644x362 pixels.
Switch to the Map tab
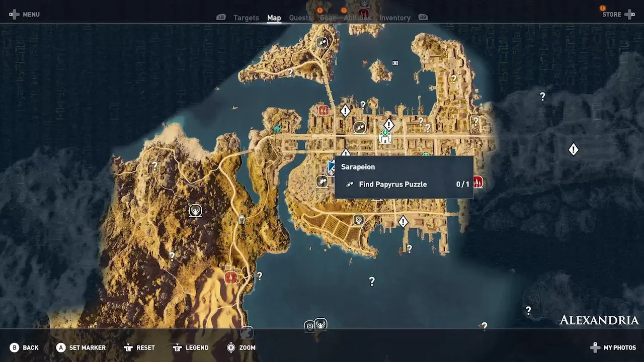click(x=274, y=18)
